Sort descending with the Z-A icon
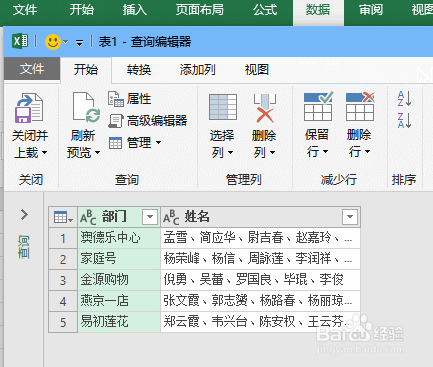Viewport: 433px width, 367px height. (404, 120)
